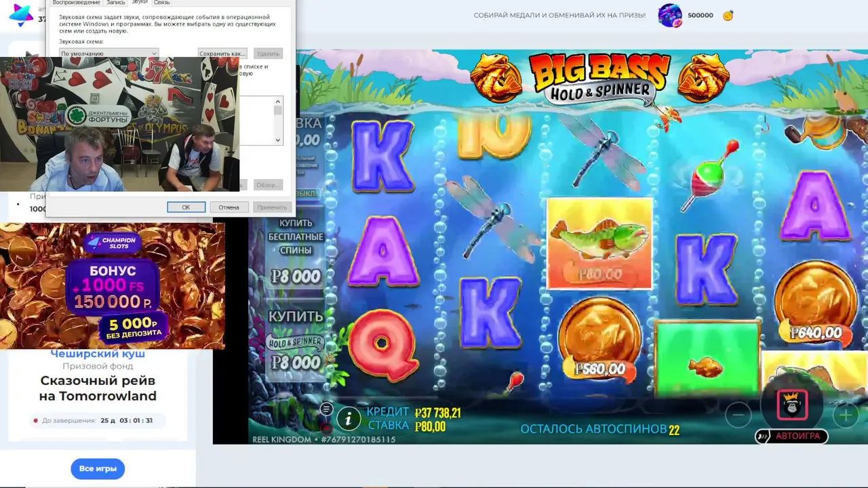
Task: Confirm sound dialog with OK
Action: pos(186,207)
